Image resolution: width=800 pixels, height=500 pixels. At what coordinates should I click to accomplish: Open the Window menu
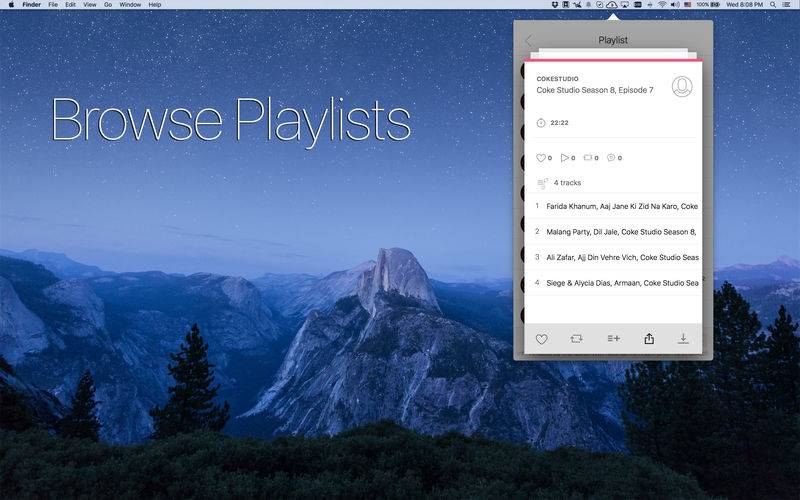130,5
